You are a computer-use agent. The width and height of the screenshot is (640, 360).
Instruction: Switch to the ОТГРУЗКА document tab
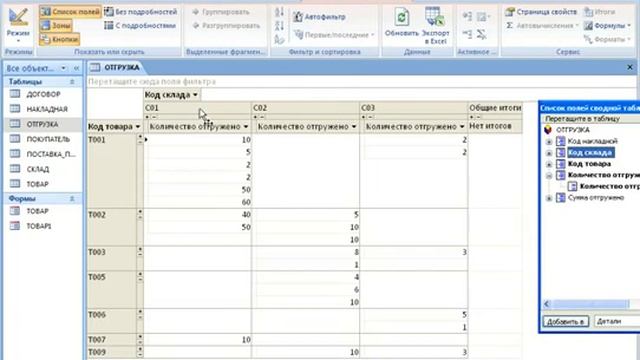(x=115, y=67)
